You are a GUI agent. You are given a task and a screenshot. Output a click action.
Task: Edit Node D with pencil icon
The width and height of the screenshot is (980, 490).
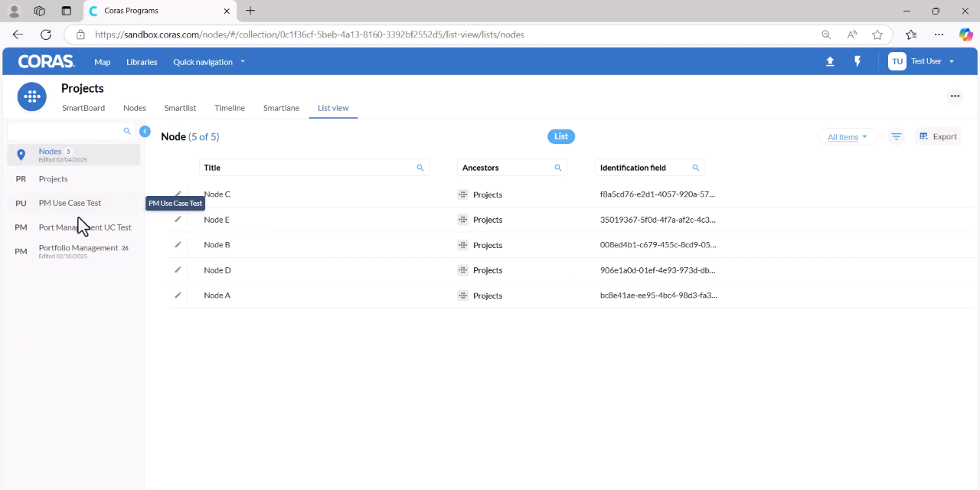tap(178, 270)
